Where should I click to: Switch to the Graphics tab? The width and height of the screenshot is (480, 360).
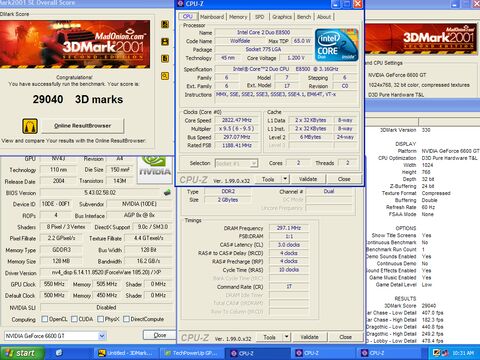pos(282,17)
